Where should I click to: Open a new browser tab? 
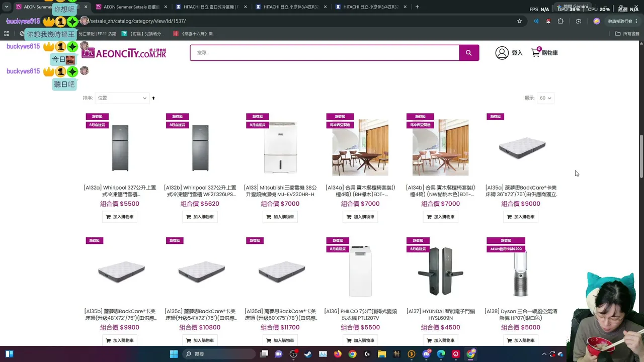tap(417, 7)
